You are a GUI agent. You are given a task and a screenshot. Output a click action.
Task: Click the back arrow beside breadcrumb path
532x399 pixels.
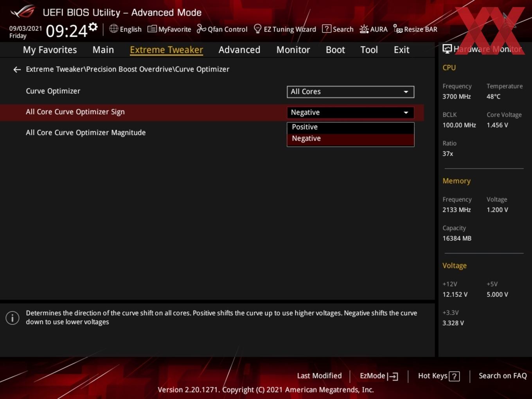[x=17, y=69]
